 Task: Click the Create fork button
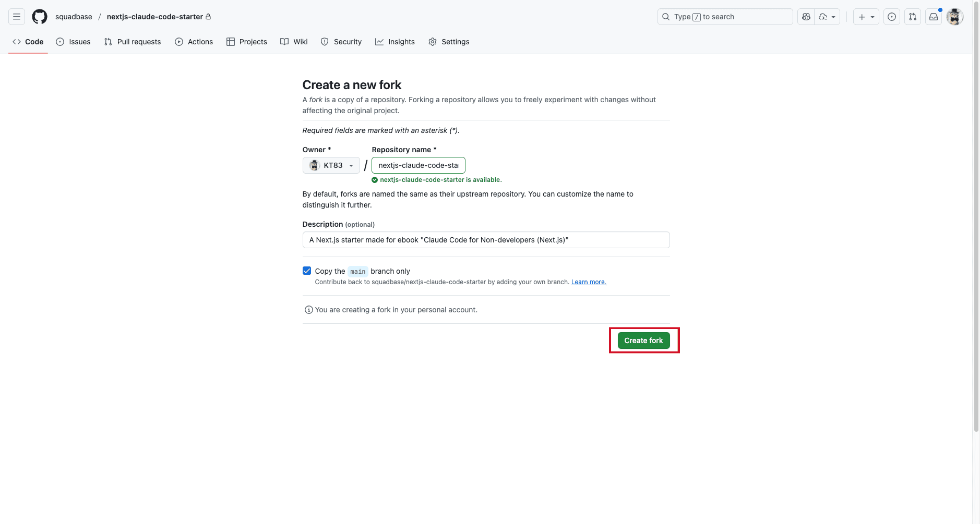tap(643, 340)
